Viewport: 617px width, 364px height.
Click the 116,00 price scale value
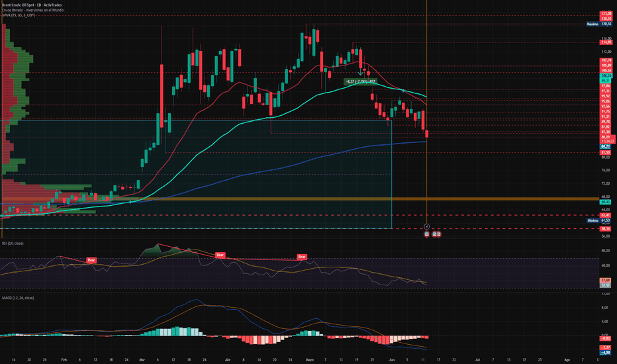click(x=606, y=38)
